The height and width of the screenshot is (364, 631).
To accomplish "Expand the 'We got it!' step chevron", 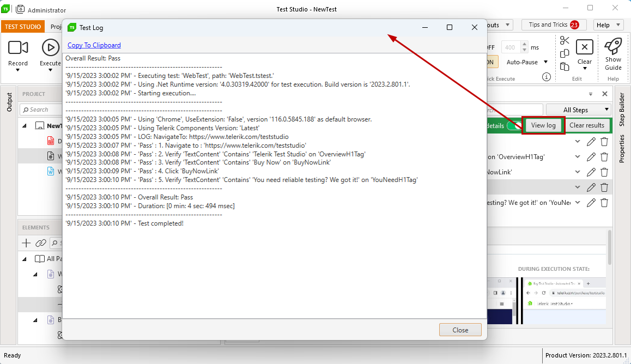I will click(578, 203).
